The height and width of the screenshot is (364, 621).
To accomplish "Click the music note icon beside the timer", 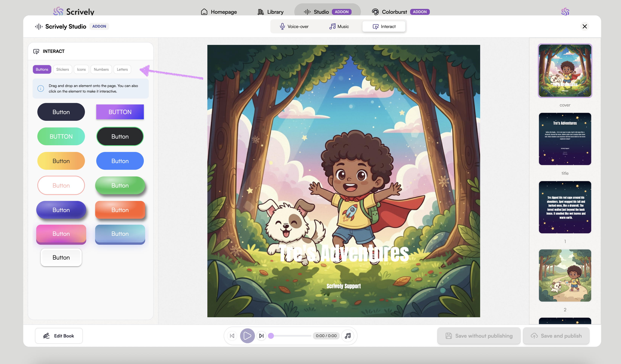I will click(x=348, y=336).
